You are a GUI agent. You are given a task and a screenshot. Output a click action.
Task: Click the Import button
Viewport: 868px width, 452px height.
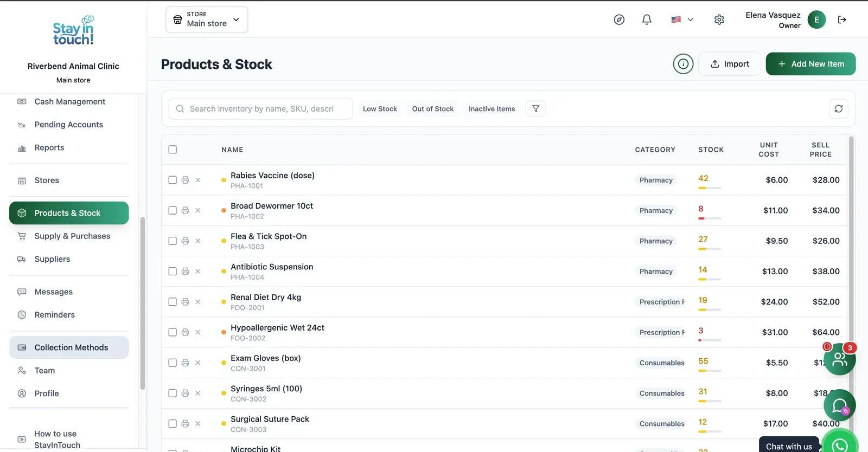tap(730, 64)
